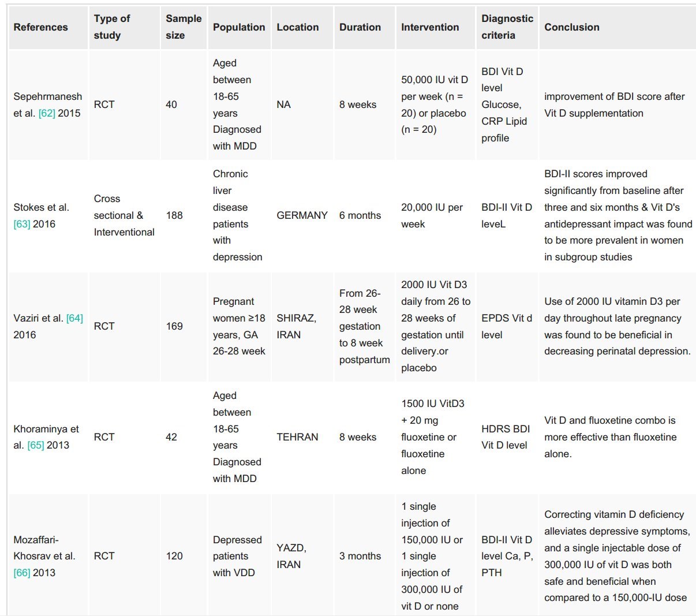Follow reference [64] beside Vaziri et al.
The image size is (696, 616).
(74, 318)
